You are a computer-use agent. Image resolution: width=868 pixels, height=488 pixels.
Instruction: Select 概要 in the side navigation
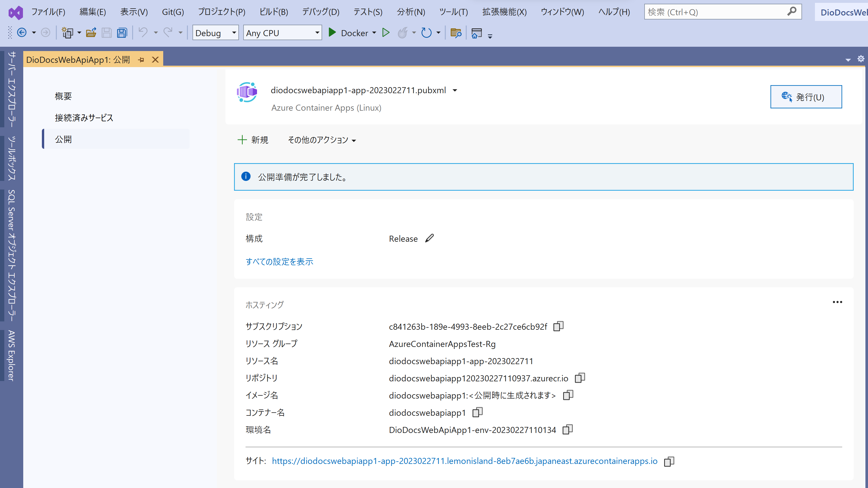(63, 96)
